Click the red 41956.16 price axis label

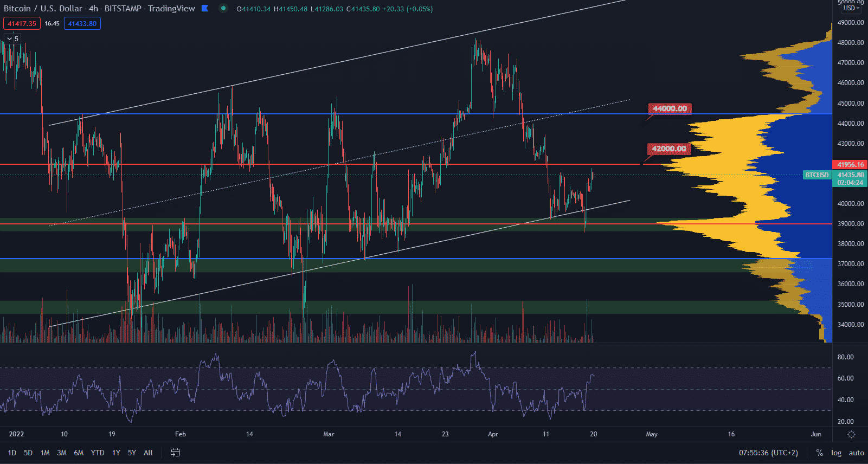[x=850, y=165]
